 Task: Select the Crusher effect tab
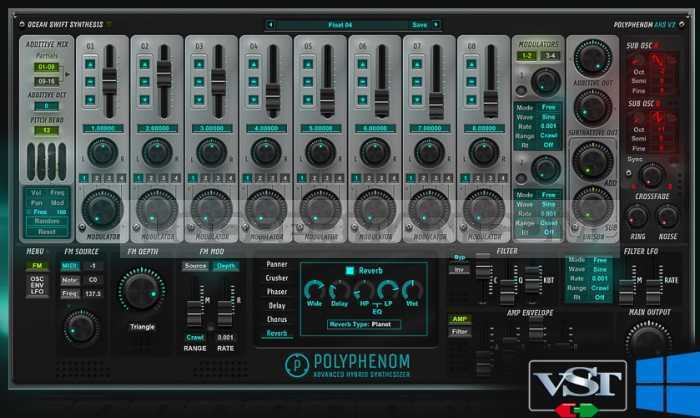click(x=277, y=278)
